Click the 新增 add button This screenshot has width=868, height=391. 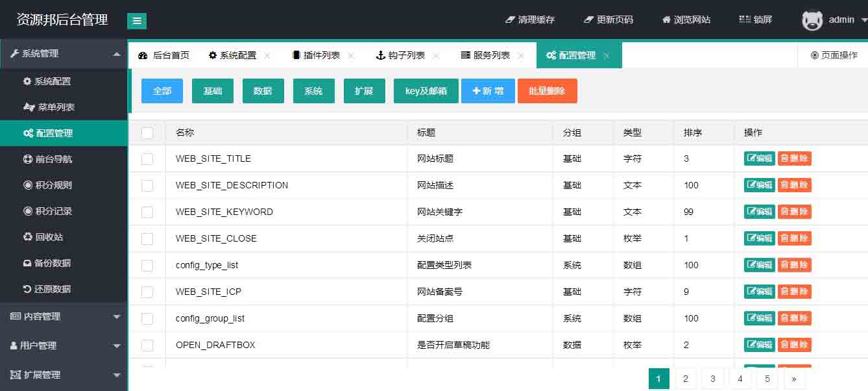point(488,91)
